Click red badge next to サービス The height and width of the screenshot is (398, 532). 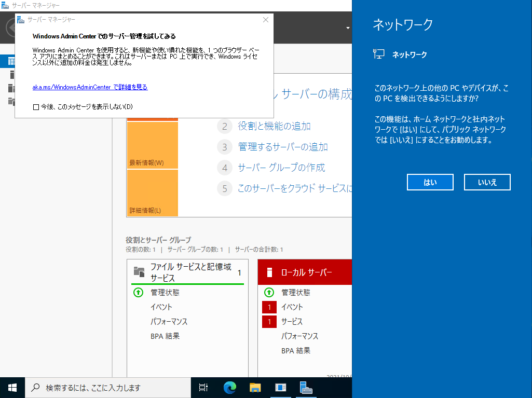[269, 322]
